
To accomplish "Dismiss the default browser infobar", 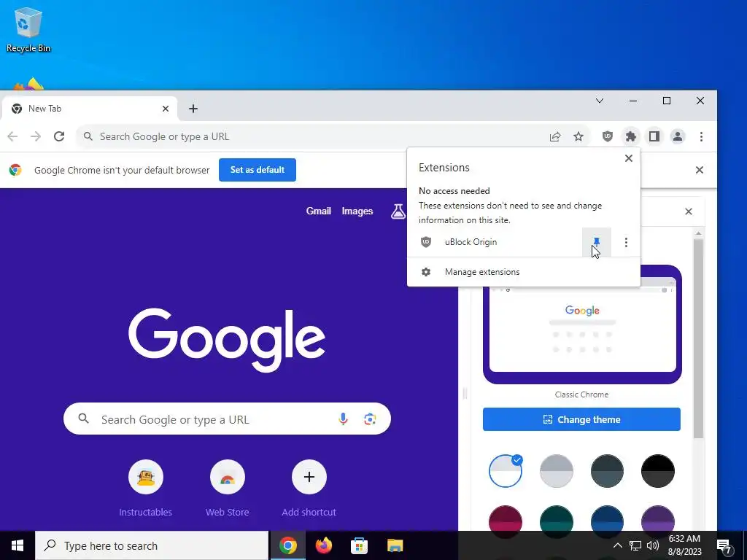I will 700,170.
